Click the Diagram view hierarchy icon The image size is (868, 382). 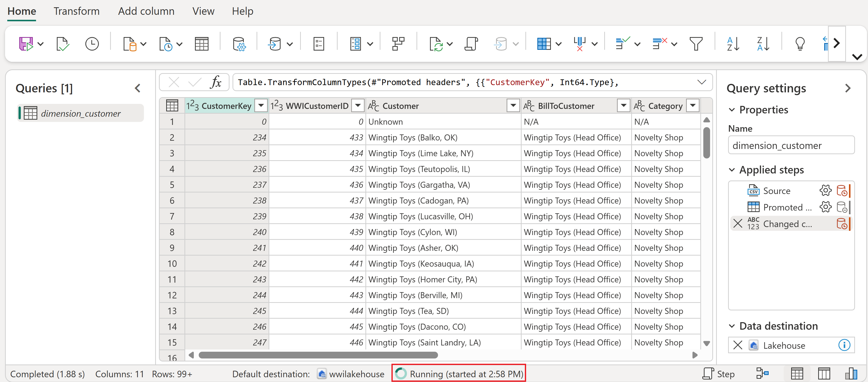coord(398,44)
